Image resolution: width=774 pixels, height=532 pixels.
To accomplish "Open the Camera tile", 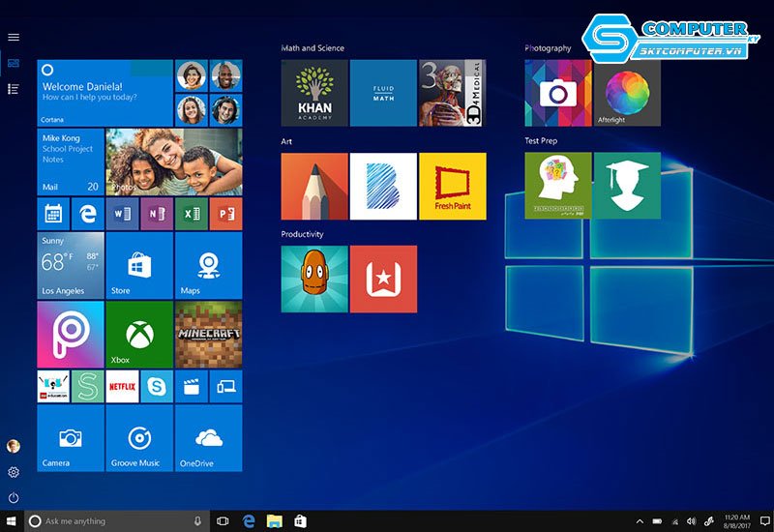I will point(71,438).
